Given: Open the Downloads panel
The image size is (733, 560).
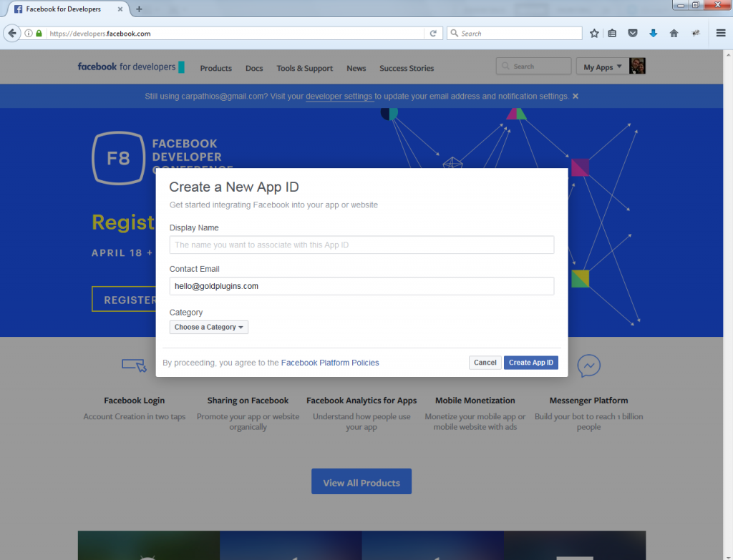Looking at the screenshot, I should 653,33.
